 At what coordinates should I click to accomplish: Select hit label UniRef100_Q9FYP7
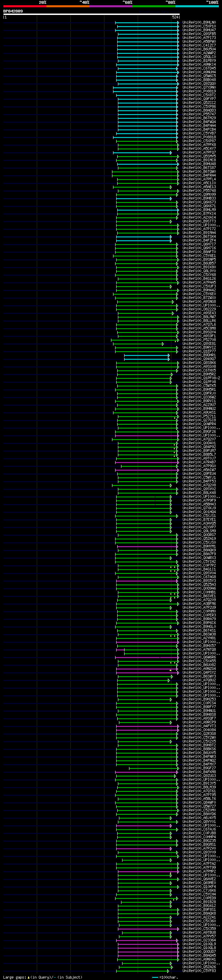199,99
